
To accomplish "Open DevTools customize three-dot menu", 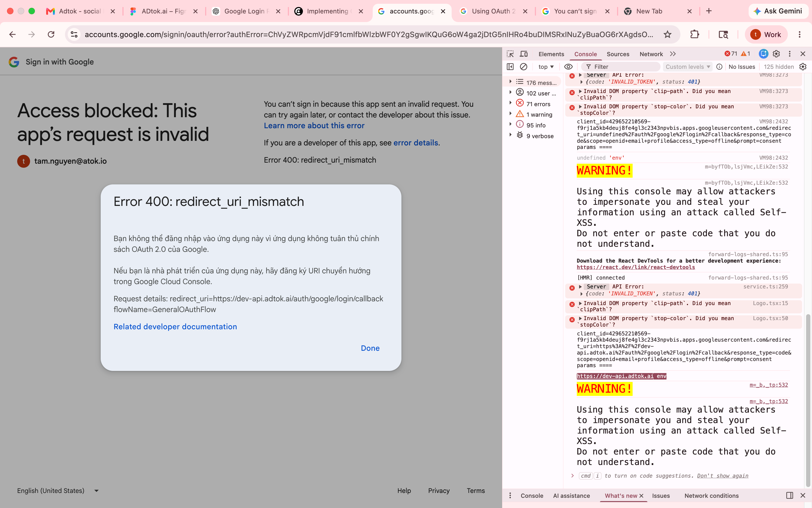I will [x=789, y=54].
